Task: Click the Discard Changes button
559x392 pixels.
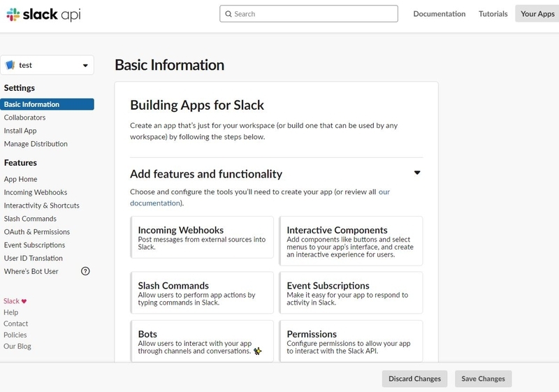Action: click(414, 379)
